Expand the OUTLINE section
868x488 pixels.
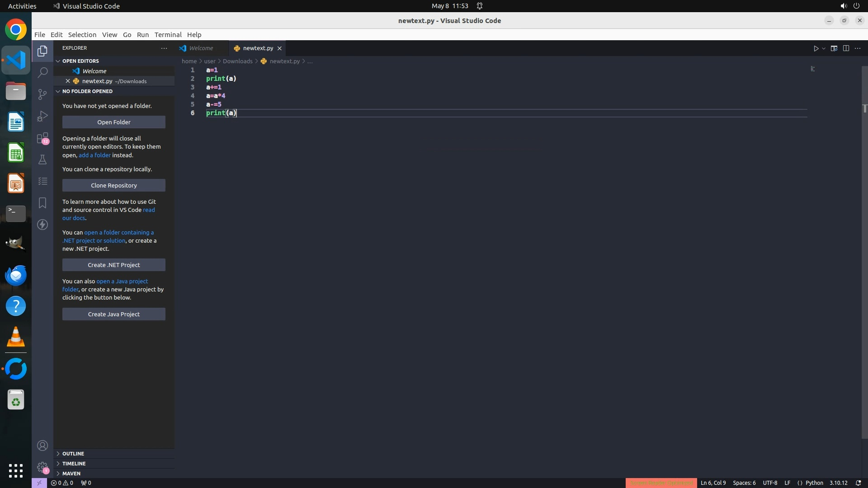click(x=73, y=454)
